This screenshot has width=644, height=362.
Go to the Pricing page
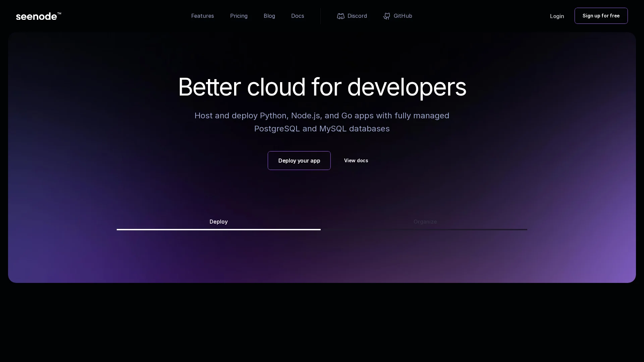point(238,16)
